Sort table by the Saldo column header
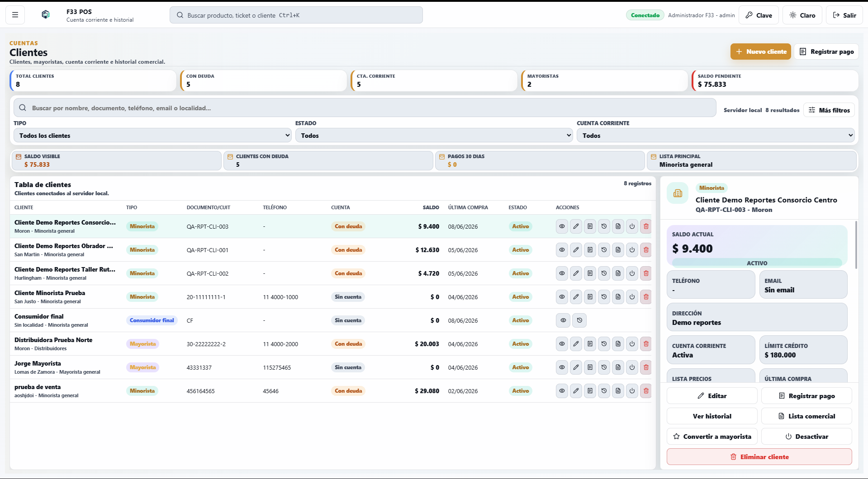This screenshot has height=479, width=868. tap(431, 207)
